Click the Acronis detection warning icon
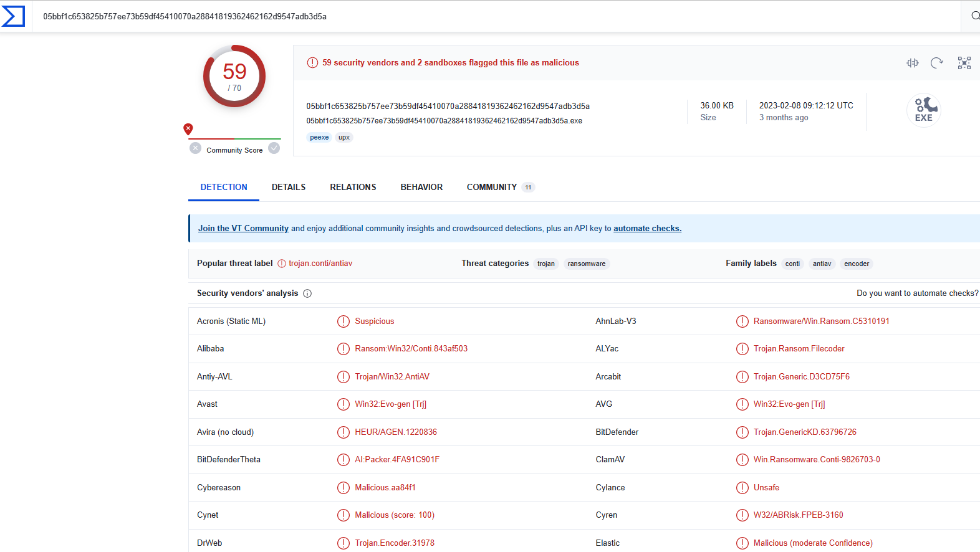 pos(343,321)
